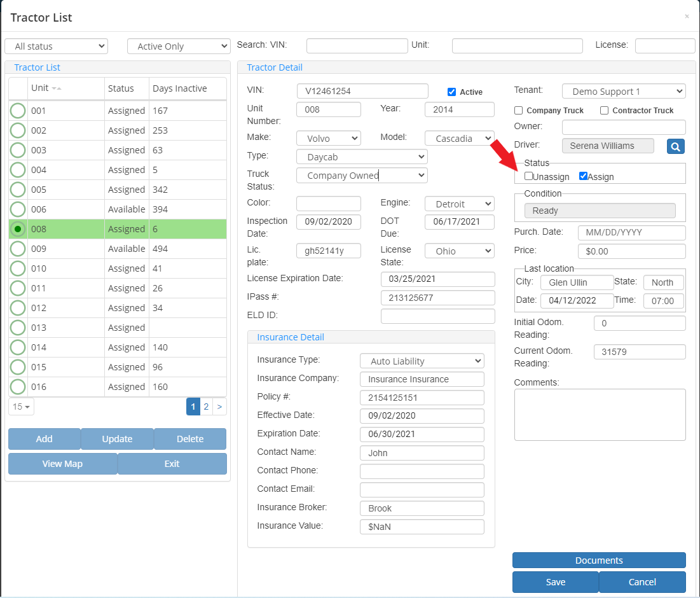Select radio button for unit 014
Image resolution: width=700 pixels, height=598 pixels.
pyautogui.click(x=18, y=347)
